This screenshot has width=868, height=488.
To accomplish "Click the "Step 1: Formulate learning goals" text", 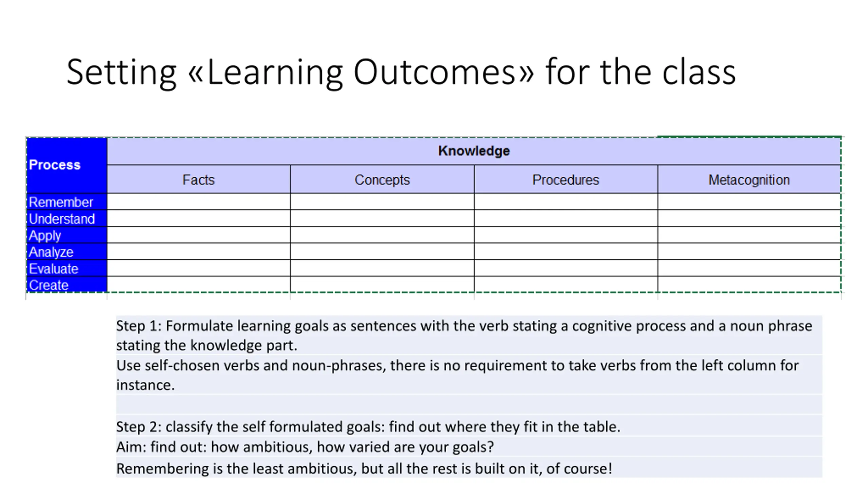I will [x=464, y=326].
